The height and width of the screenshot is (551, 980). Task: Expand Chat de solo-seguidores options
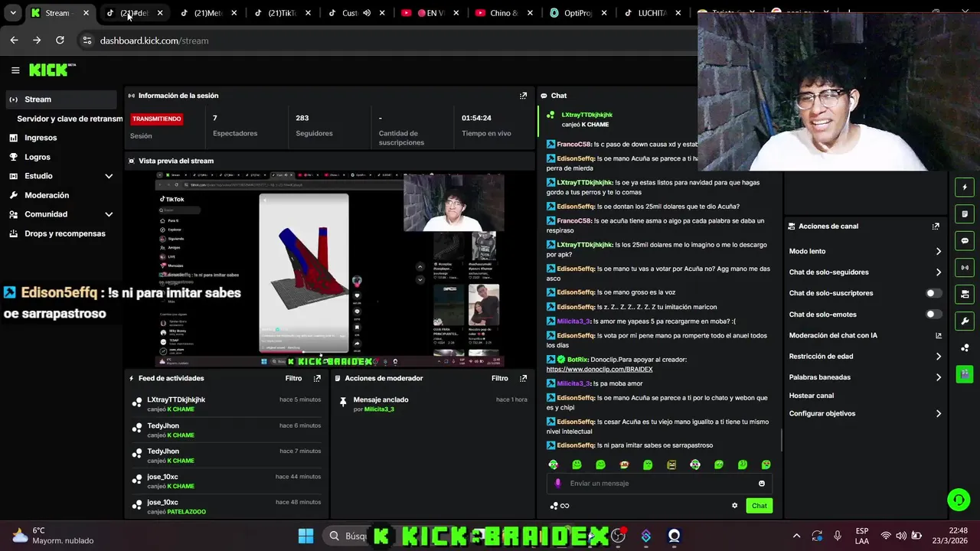(939, 272)
